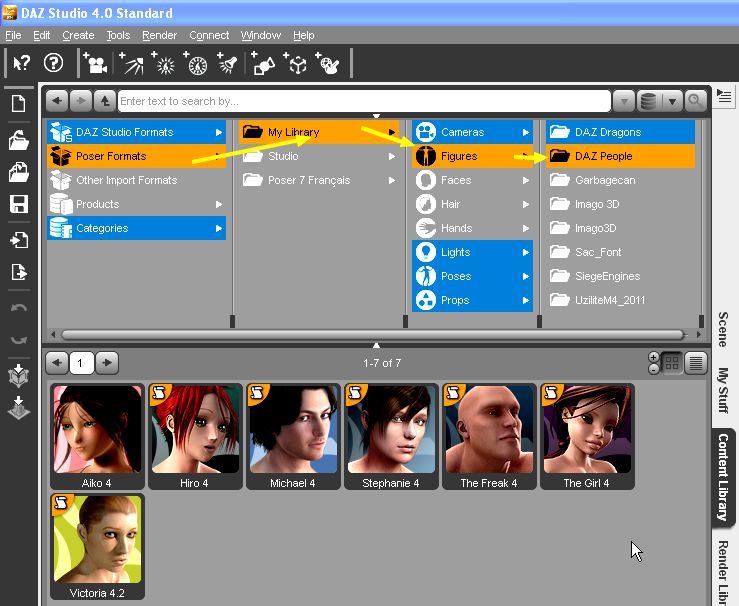Click the New scene file icon
The width and height of the screenshot is (739, 606).
click(18, 104)
